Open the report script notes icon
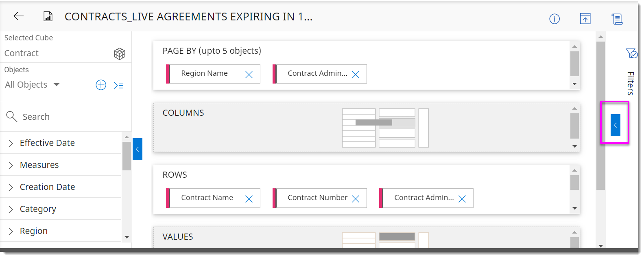Viewport: 644px width, 258px height. coord(617,19)
